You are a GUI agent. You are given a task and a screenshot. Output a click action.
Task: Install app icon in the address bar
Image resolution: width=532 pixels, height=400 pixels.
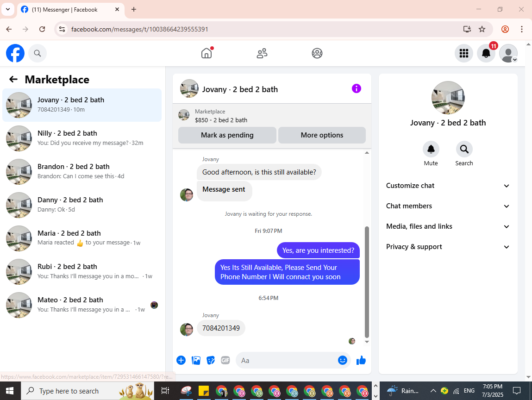pos(467,29)
